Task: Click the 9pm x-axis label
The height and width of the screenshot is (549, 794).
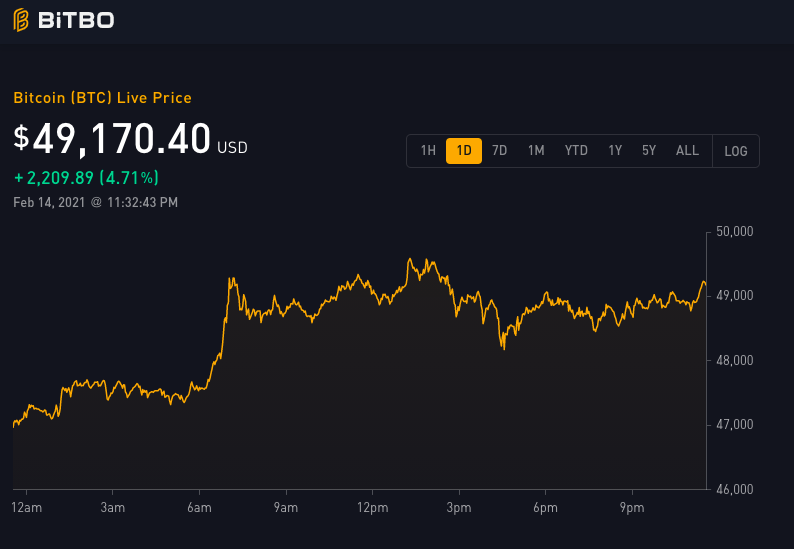Action: click(x=632, y=507)
